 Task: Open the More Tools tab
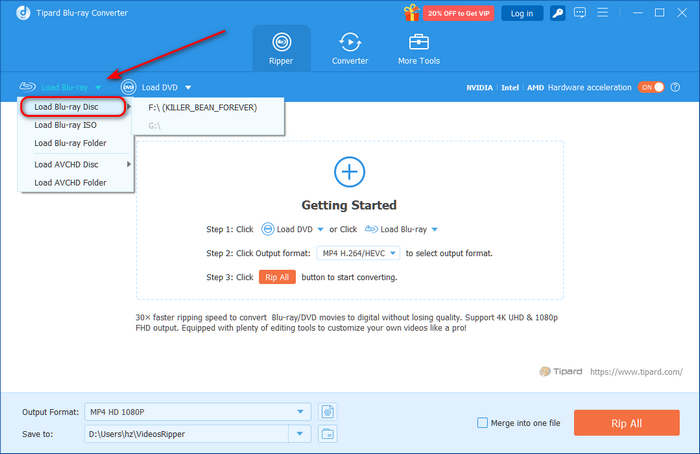click(419, 49)
